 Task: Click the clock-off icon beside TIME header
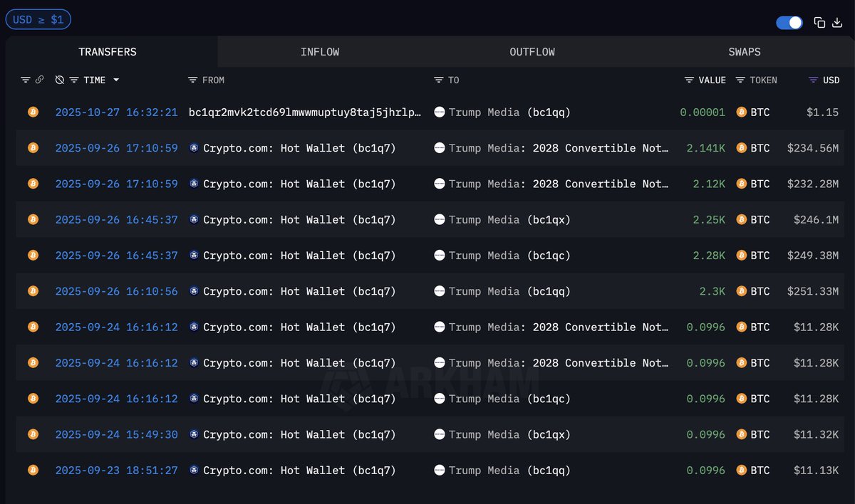[60, 80]
